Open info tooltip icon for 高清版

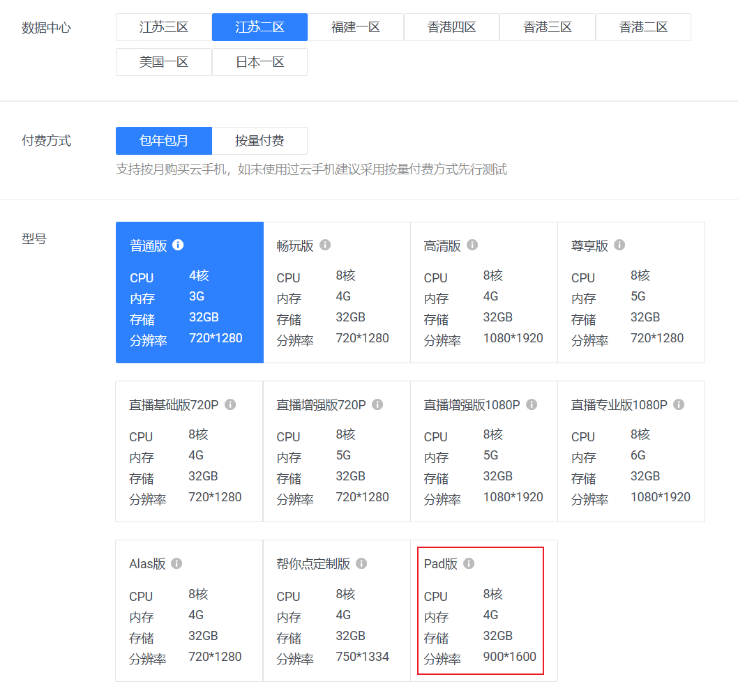click(x=472, y=245)
